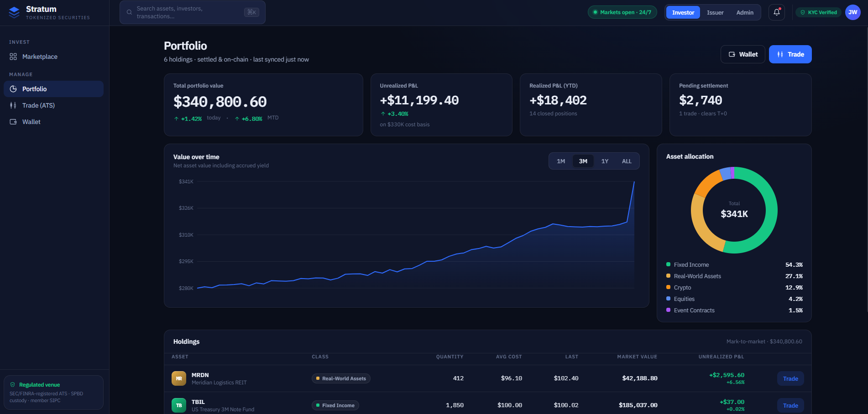Click the Fixed Income green legend swatch
The height and width of the screenshot is (414, 868).
(669, 264)
